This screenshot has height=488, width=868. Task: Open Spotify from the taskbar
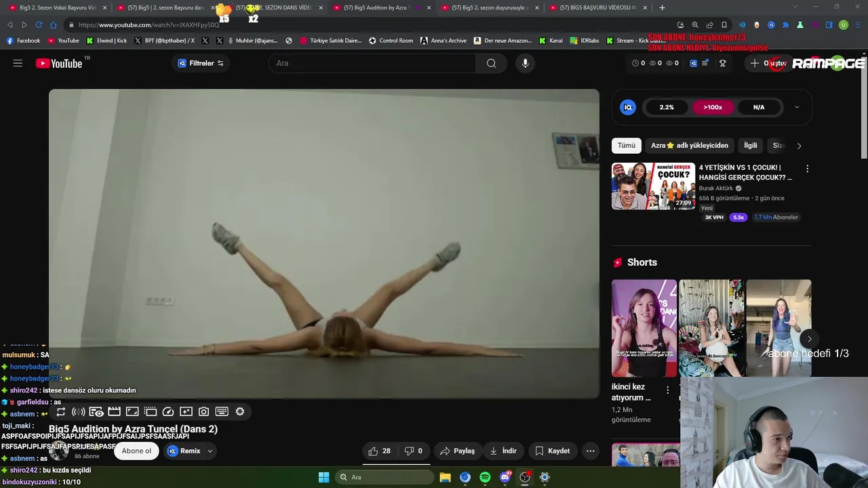tap(485, 477)
